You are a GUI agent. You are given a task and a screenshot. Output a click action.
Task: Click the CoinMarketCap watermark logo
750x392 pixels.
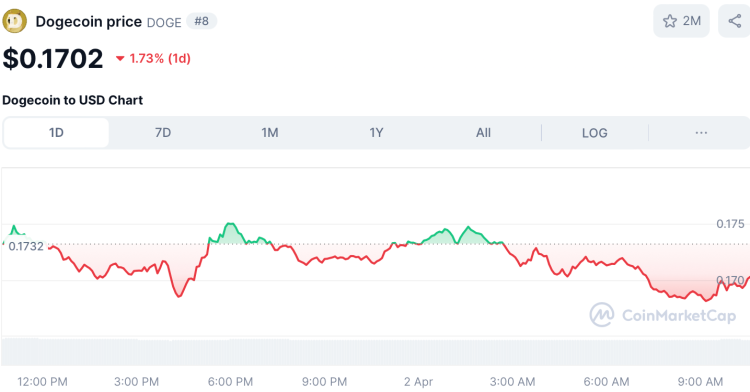coord(662,315)
